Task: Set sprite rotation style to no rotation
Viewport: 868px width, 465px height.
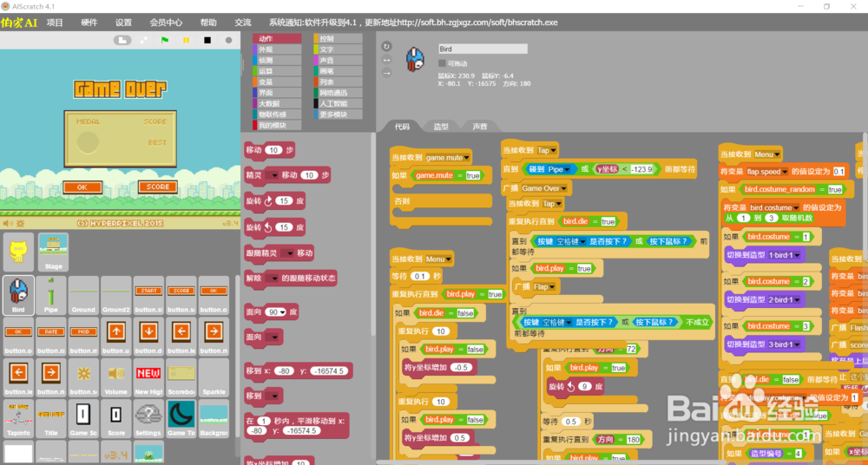Action: point(386,73)
